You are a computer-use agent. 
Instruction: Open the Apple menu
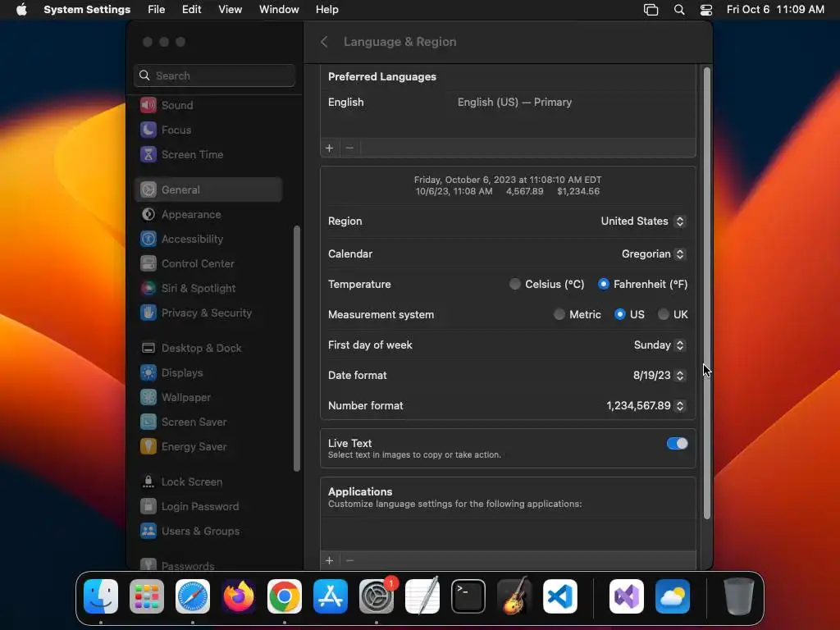tap(21, 10)
